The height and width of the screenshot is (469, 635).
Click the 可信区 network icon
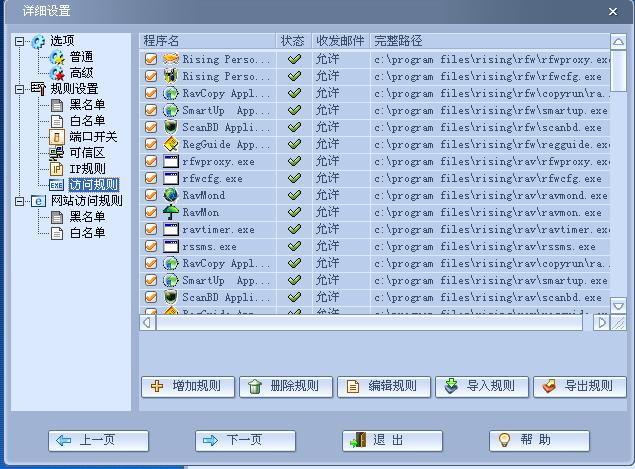57,153
